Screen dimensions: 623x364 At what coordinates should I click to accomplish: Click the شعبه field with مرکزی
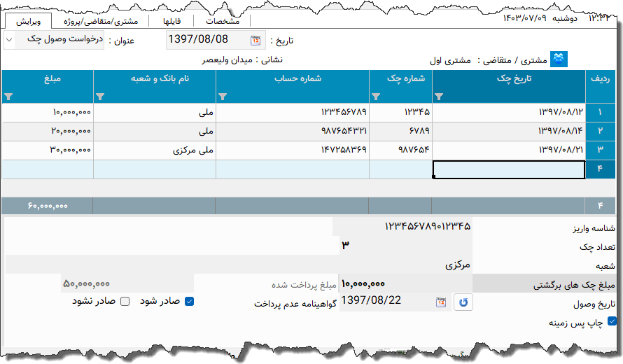[239, 265]
